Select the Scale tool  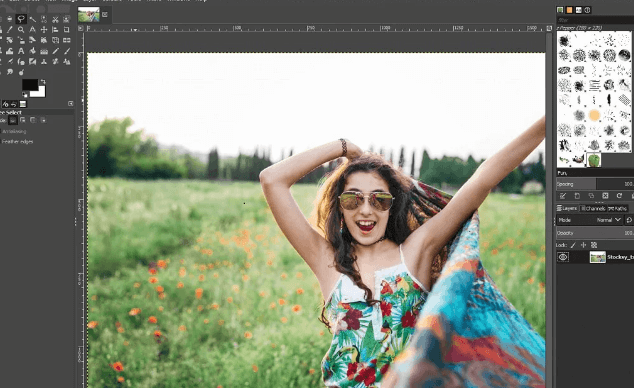point(21,40)
